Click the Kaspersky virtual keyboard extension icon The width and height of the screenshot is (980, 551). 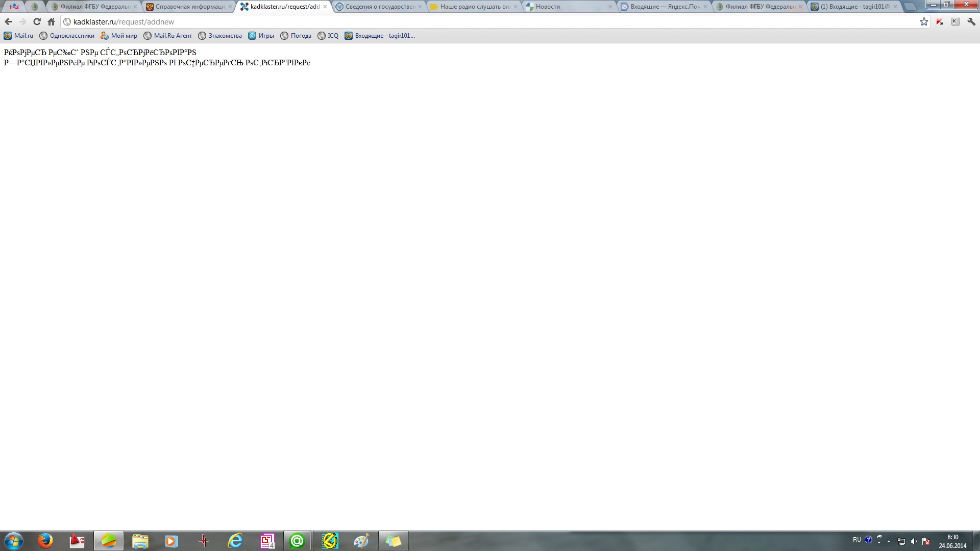pos(955,22)
